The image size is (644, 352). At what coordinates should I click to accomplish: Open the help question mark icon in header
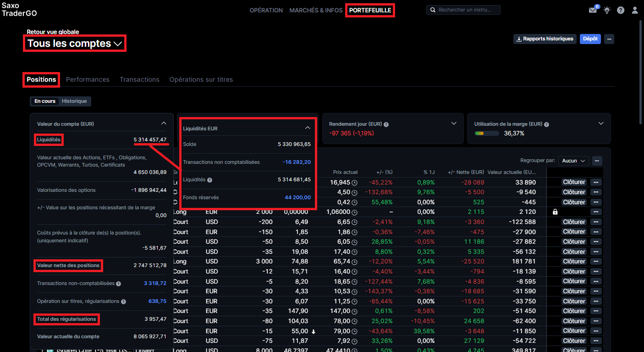tap(621, 10)
